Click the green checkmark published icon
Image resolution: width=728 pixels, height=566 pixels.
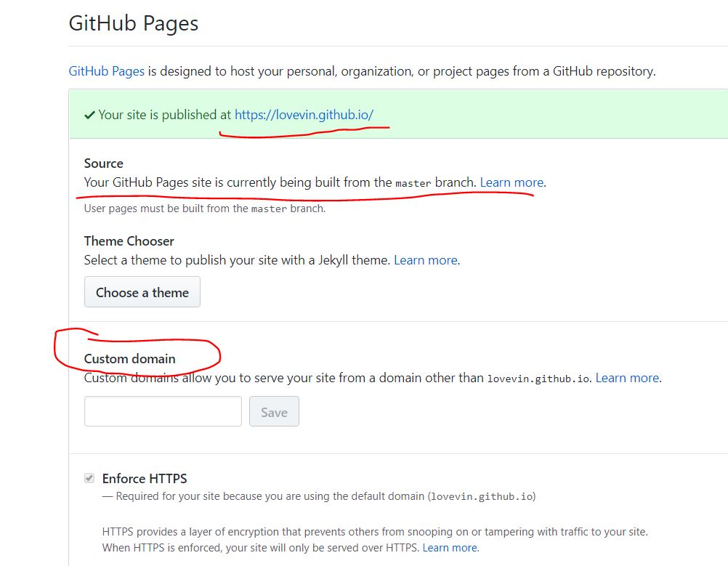[89, 115]
